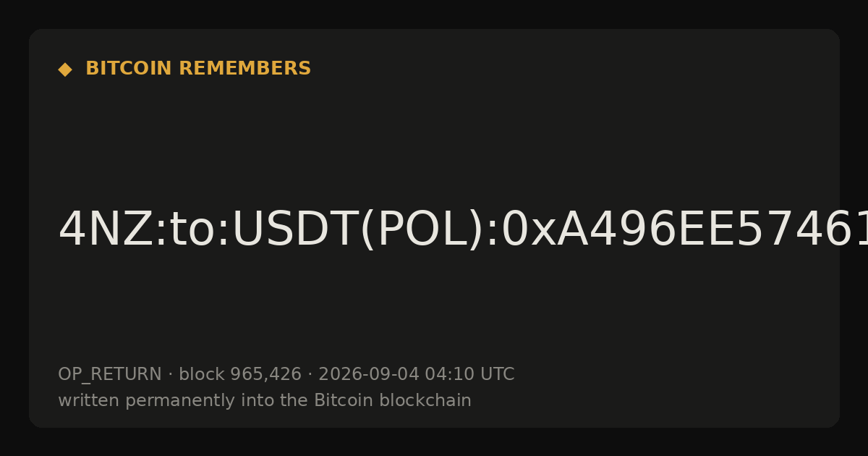Select the BITCOIN REMEMBERS heading

tap(198, 69)
